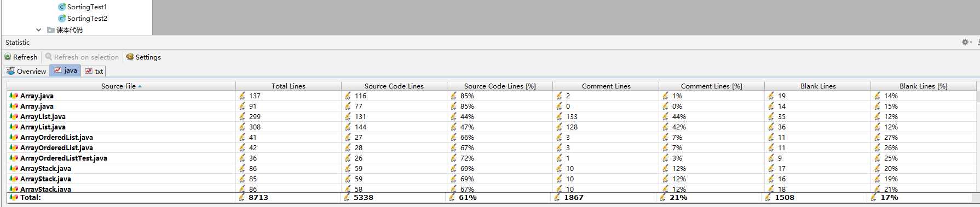Select ArrayOrderedList.java row with 41 lines

(491, 137)
